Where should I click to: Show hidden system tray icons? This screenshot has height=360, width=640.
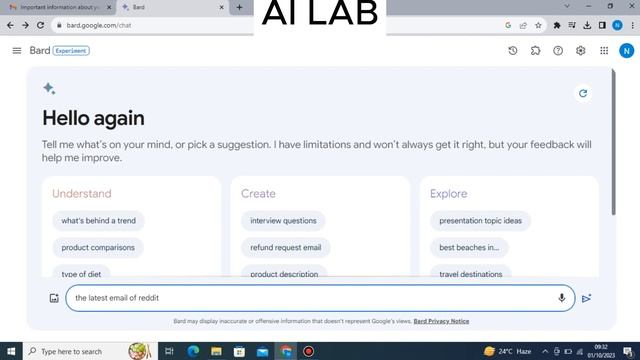click(x=545, y=351)
